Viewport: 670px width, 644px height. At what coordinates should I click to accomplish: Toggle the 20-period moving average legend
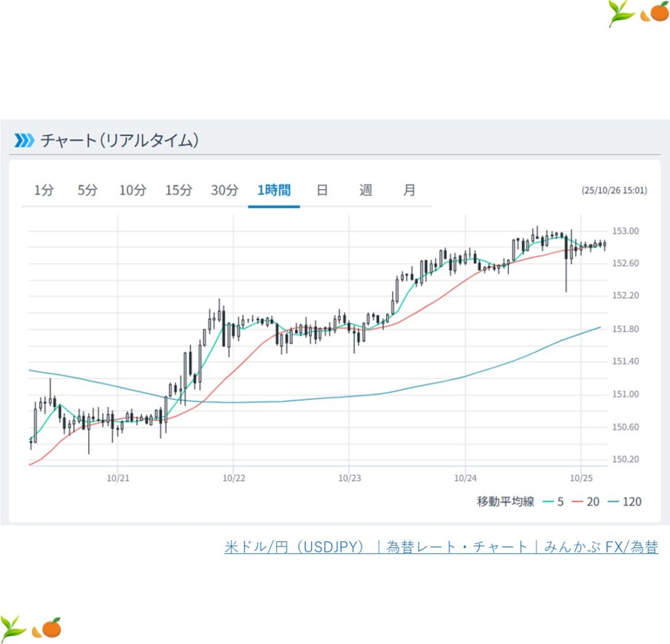586,502
